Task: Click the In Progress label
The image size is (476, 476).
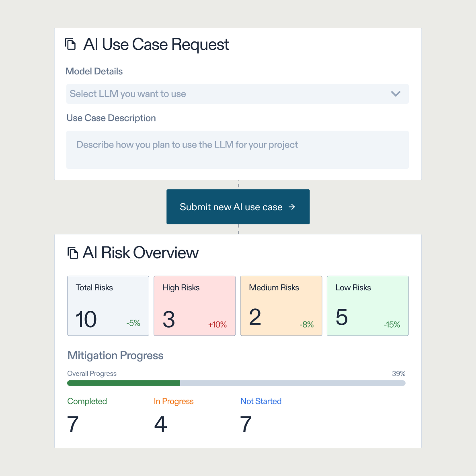Action: tap(174, 401)
